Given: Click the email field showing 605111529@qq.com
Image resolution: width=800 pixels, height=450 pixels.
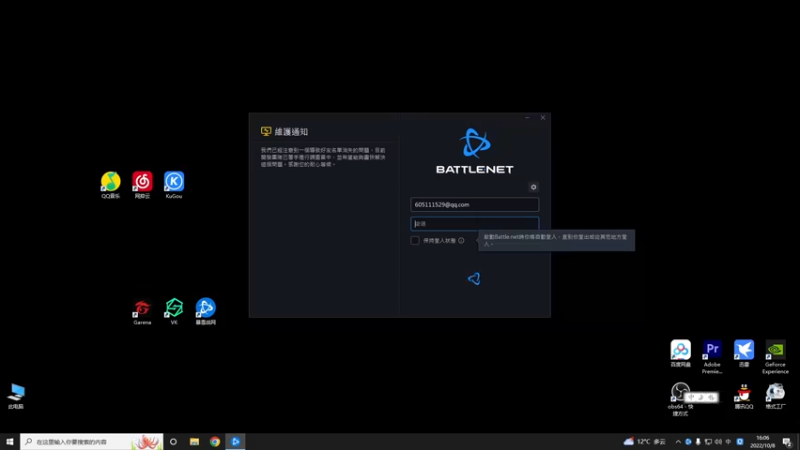Looking at the screenshot, I should click(x=474, y=205).
